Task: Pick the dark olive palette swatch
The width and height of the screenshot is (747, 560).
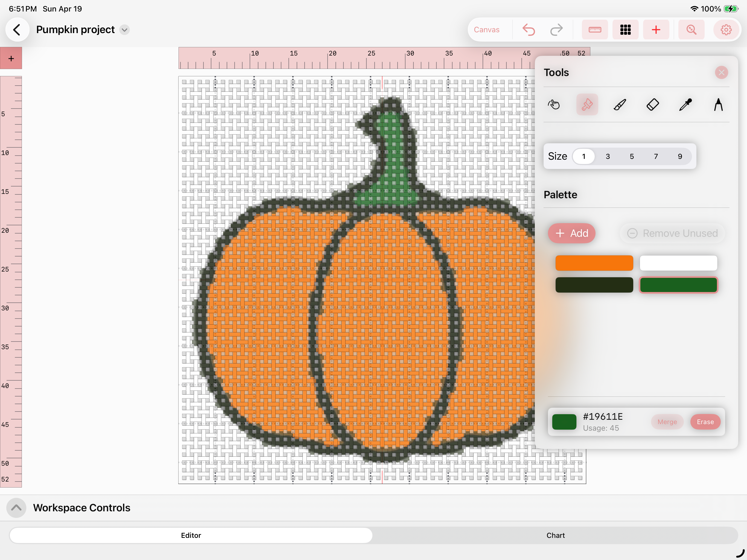Action: (594, 285)
